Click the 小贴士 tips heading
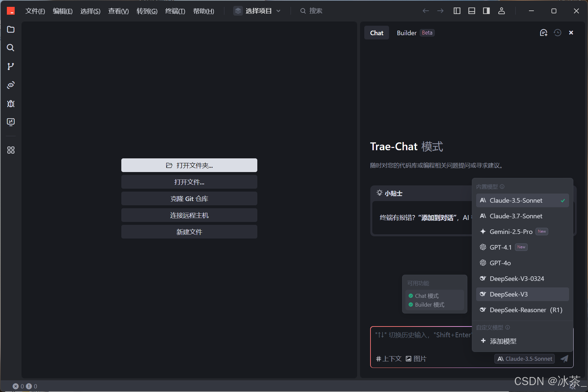This screenshot has height=392, width=588. pyautogui.click(x=390, y=193)
